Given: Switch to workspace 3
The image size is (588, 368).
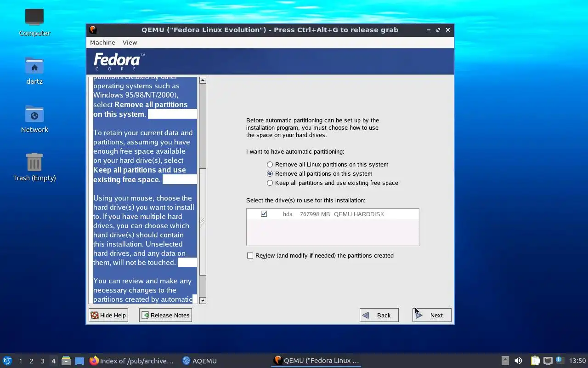Looking at the screenshot, I should pos(42,361).
